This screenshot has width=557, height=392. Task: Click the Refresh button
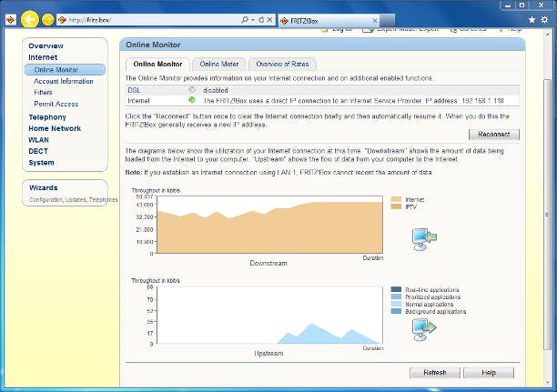tap(435, 373)
